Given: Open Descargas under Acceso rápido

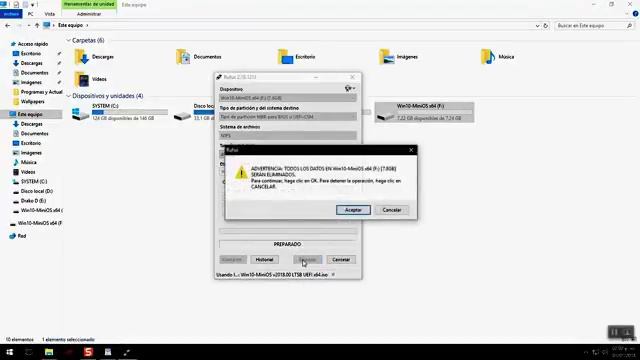Looking at the screenshot, I should click(31, 63).
